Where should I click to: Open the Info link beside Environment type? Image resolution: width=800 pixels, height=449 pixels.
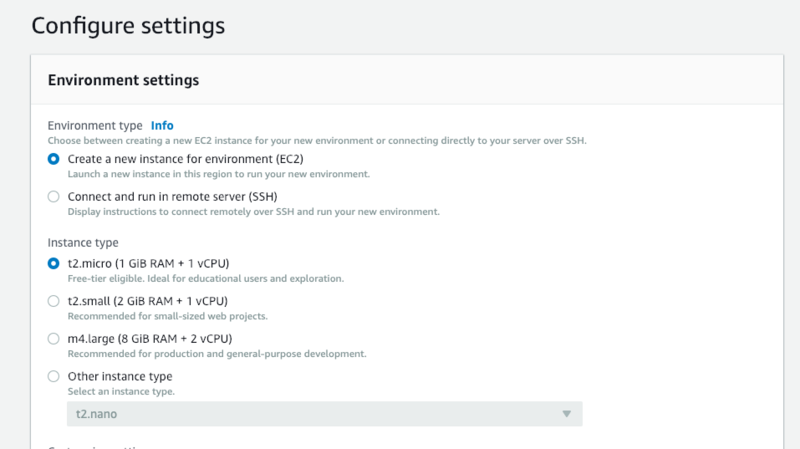pyautogui.click(x=162, y=126)
